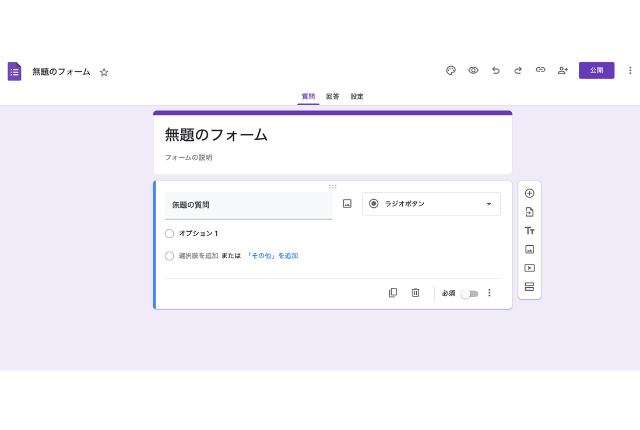Switch to the 質問 tab
Screen dimensions: 640x430
(x=308, y=96)
